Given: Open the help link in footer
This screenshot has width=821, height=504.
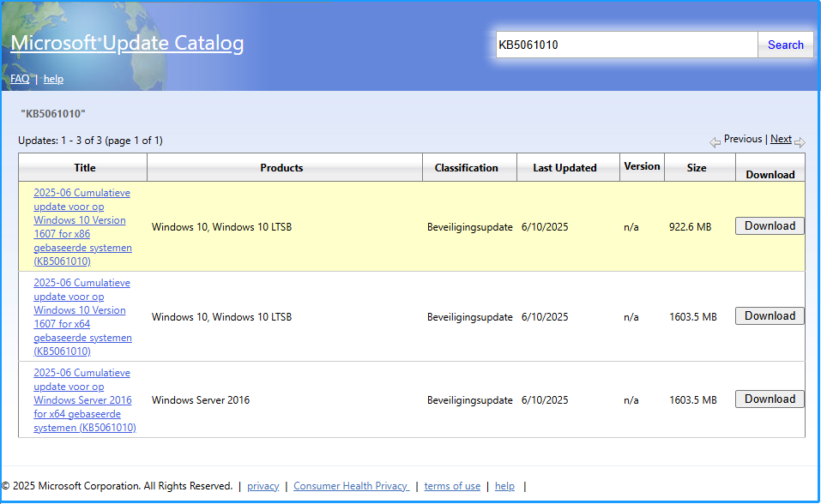Looking at the screenshot, I should [504, 486].
